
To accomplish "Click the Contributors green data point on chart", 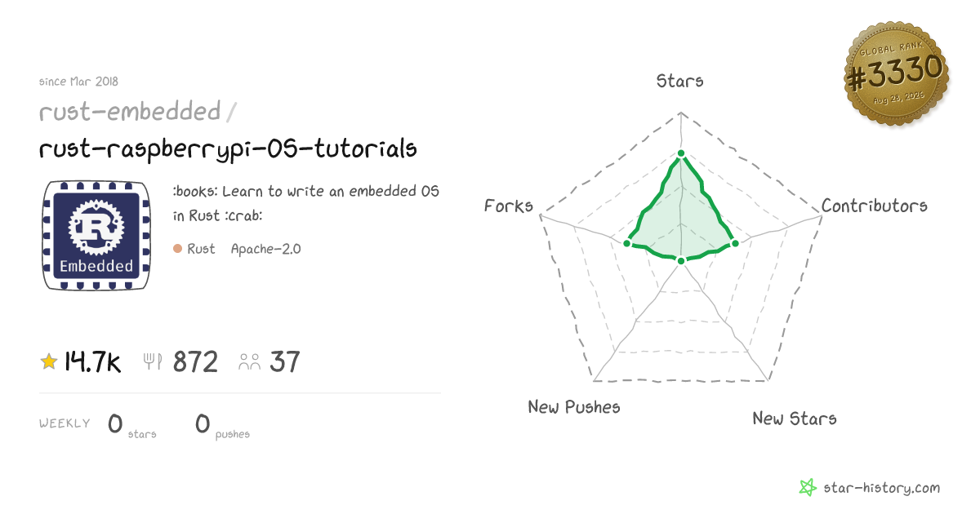I will (733, 243).
